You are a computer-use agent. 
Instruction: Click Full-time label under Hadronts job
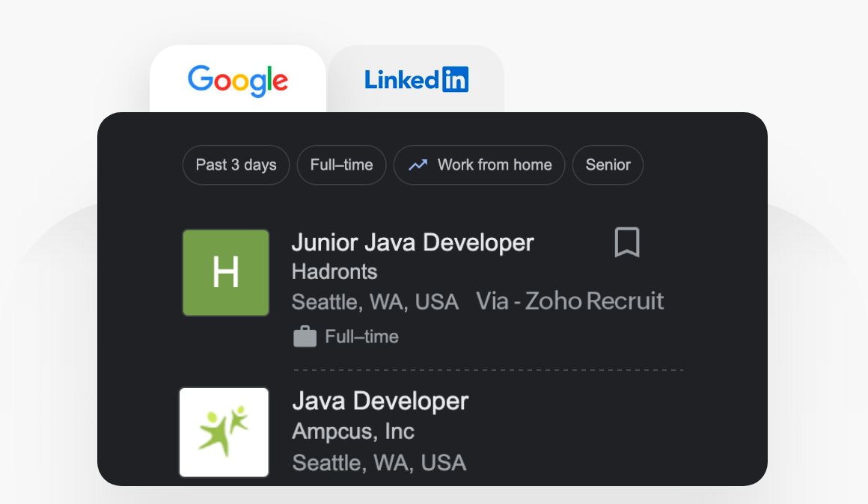(361, 337)
